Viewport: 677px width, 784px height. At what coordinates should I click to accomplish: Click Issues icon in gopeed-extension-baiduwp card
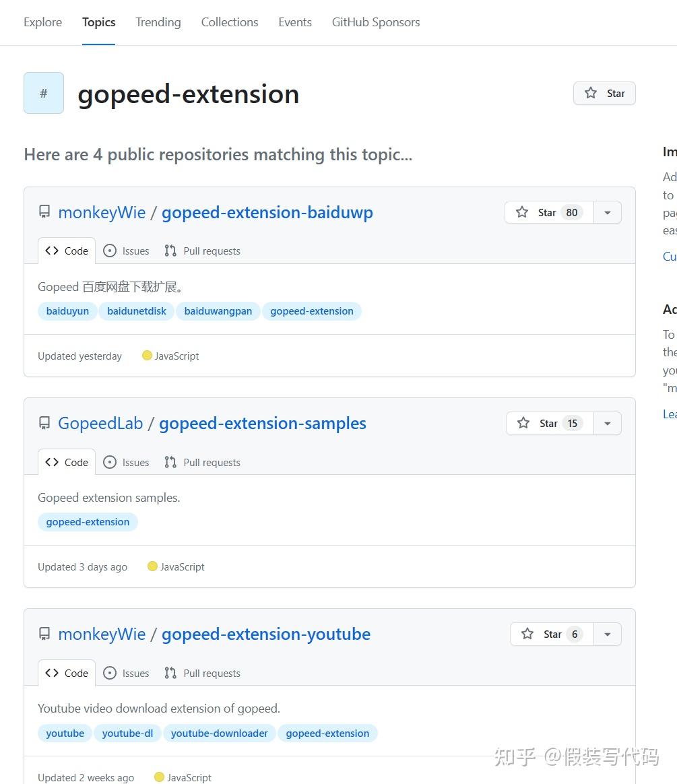point(110,251)
